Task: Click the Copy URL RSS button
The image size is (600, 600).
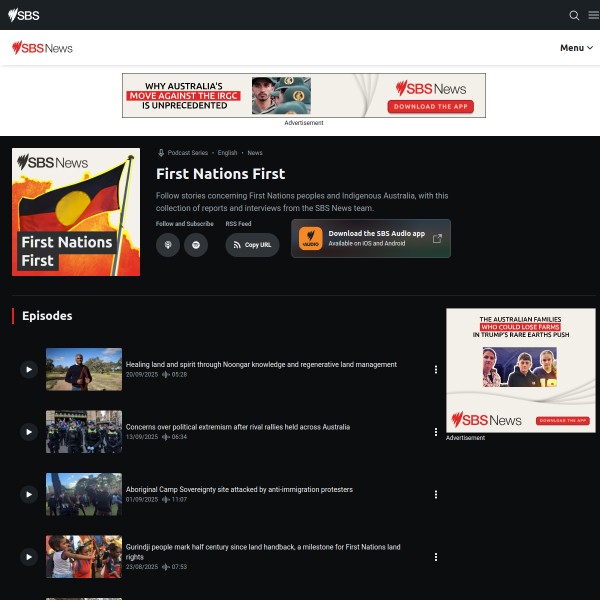Action: (252, 245)
